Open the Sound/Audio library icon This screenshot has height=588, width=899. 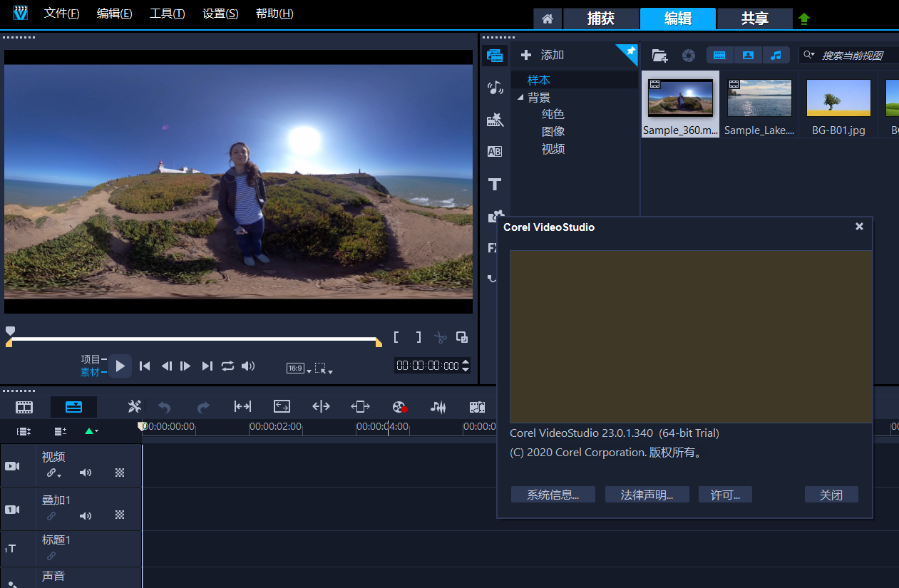(x=495, y=88)
